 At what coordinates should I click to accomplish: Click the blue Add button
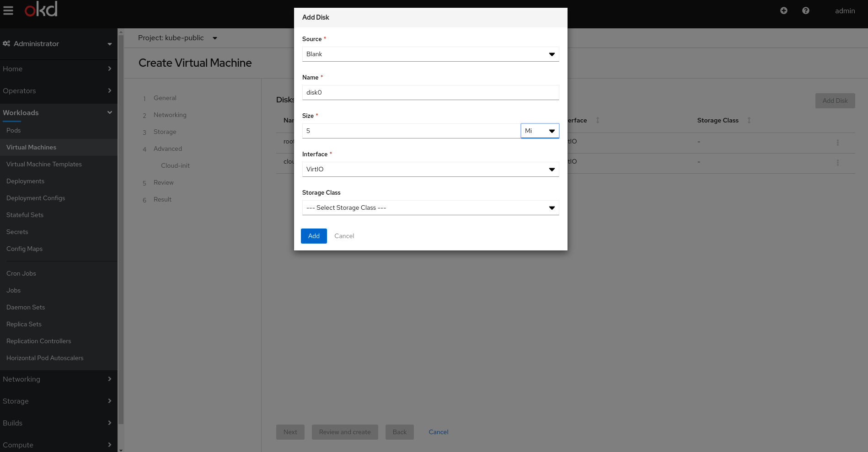314,236
